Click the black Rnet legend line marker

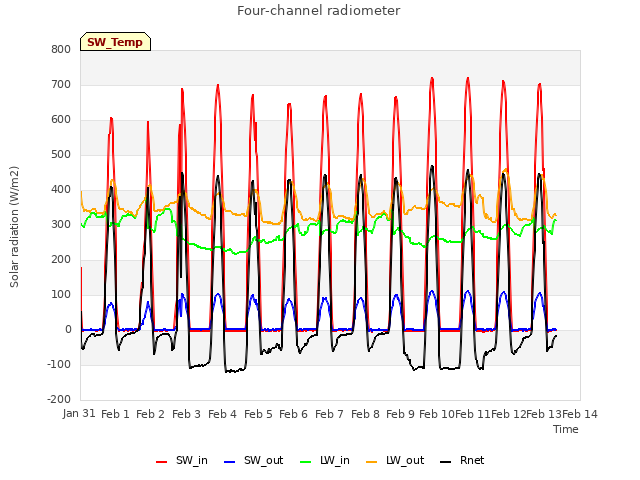click(x=446, y=462)
